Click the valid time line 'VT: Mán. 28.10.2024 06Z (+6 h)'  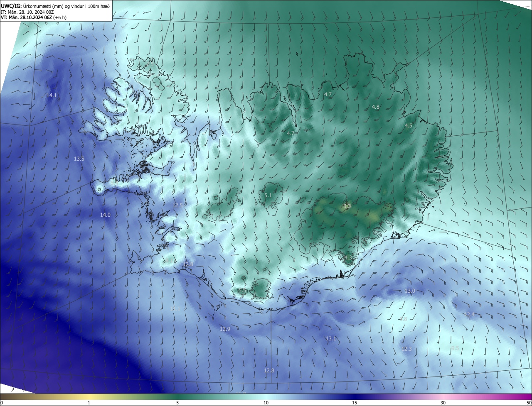click(x=34, y=17)
